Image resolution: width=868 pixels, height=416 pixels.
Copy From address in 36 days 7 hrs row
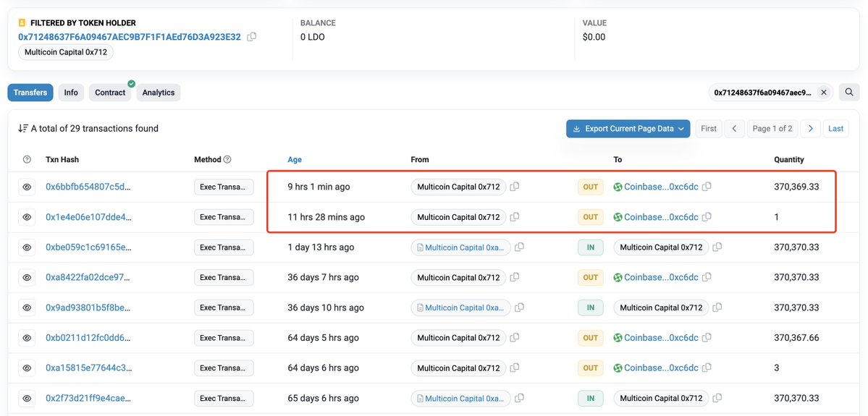point(514,278)
